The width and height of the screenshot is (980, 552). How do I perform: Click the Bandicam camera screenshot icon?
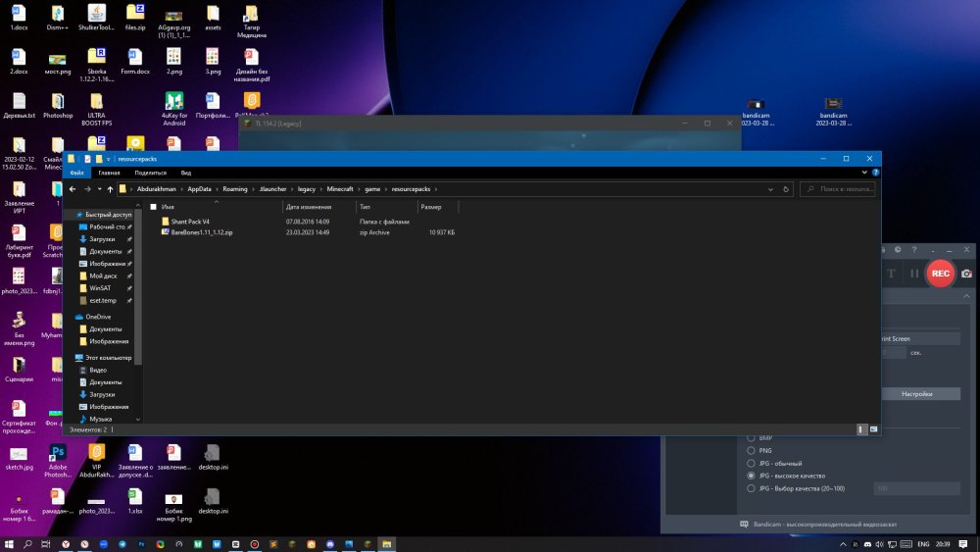tap(966, 274)
